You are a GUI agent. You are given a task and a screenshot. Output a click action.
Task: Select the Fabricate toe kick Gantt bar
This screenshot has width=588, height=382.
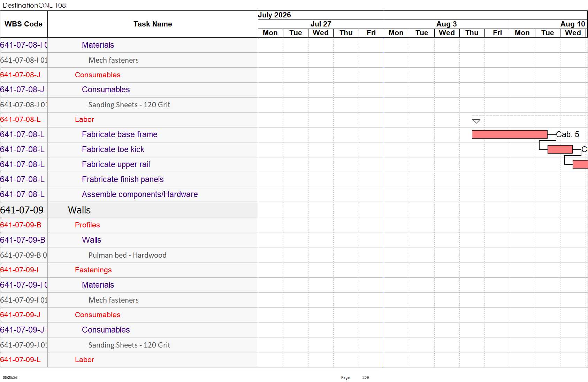[x=560, y=149]
